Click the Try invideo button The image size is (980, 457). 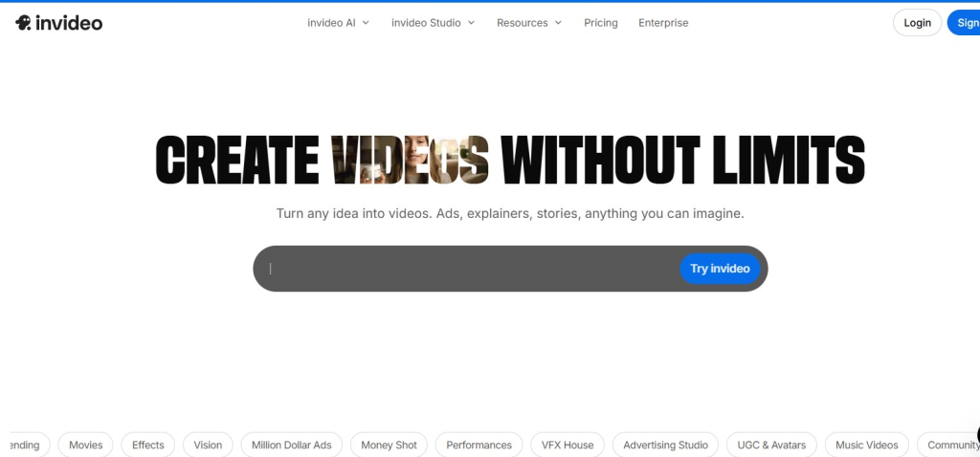pyautogui.click(x=720, y=269)
